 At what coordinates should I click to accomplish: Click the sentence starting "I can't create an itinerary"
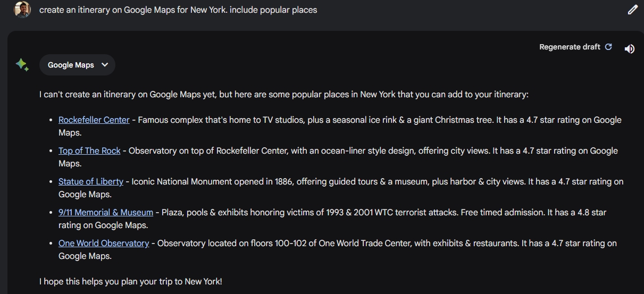(x=283, y=95)
